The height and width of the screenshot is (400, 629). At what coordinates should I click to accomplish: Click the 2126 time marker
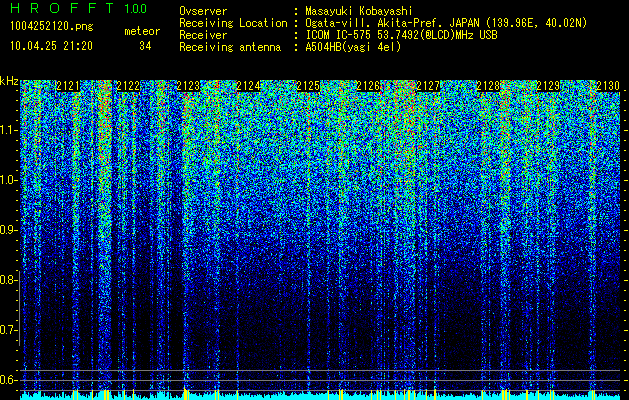(368, 86)
